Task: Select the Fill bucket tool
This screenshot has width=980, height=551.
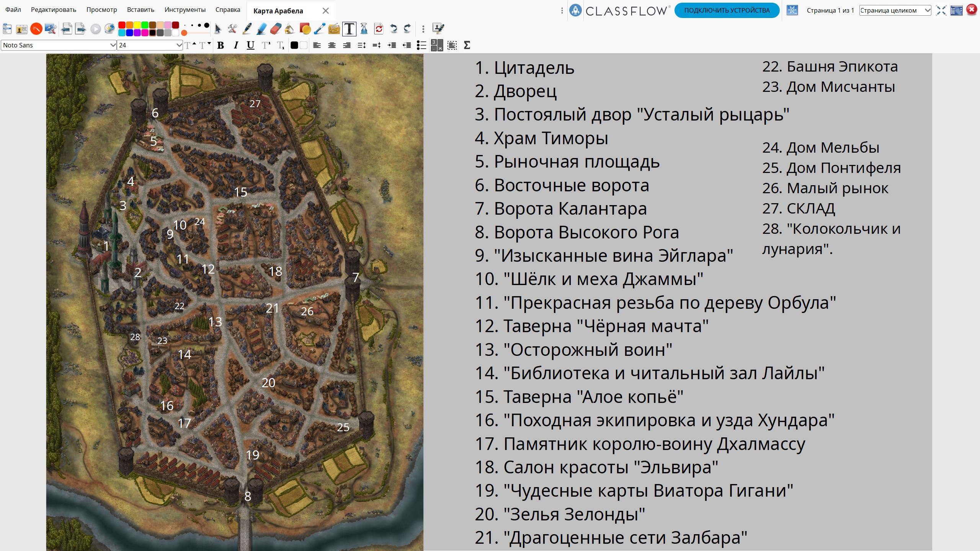Action: pyautogui.click(x=290, y=29)
